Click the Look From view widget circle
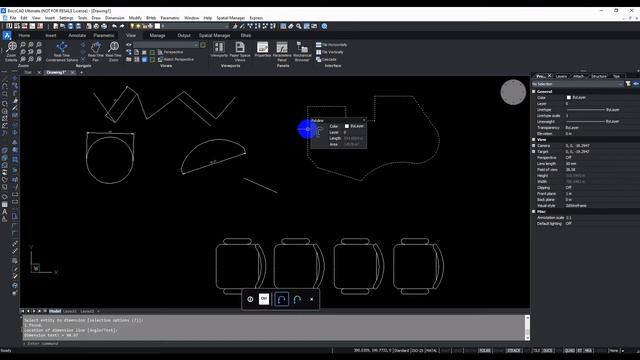The height and width of the screenshot is (360, 640). pyautogui.click(x=513, y=92)
